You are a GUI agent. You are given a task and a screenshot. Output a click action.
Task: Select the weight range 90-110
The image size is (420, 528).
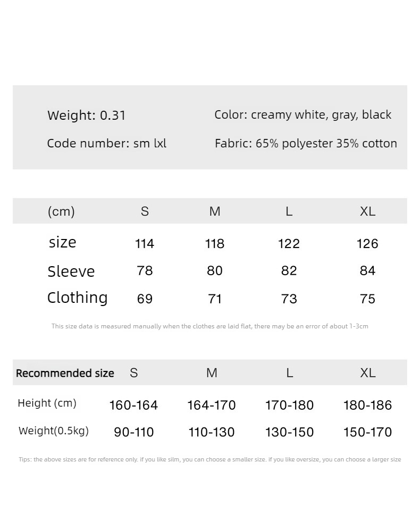[134, 432]
